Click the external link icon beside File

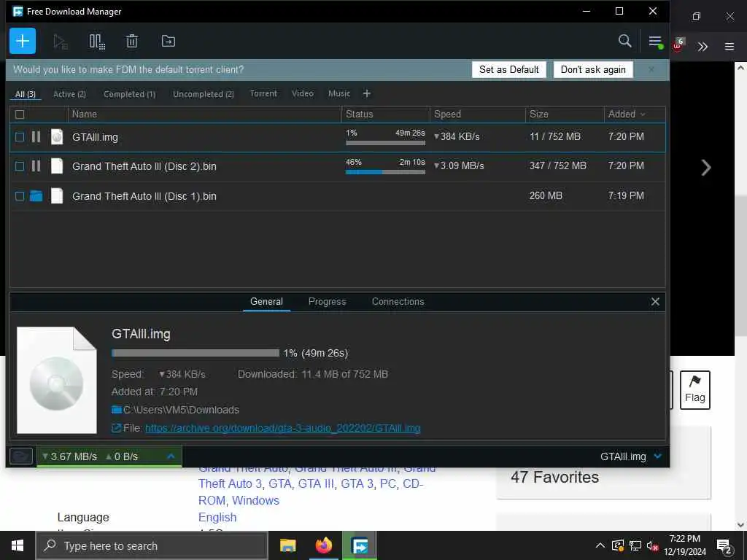click(116, 428)
